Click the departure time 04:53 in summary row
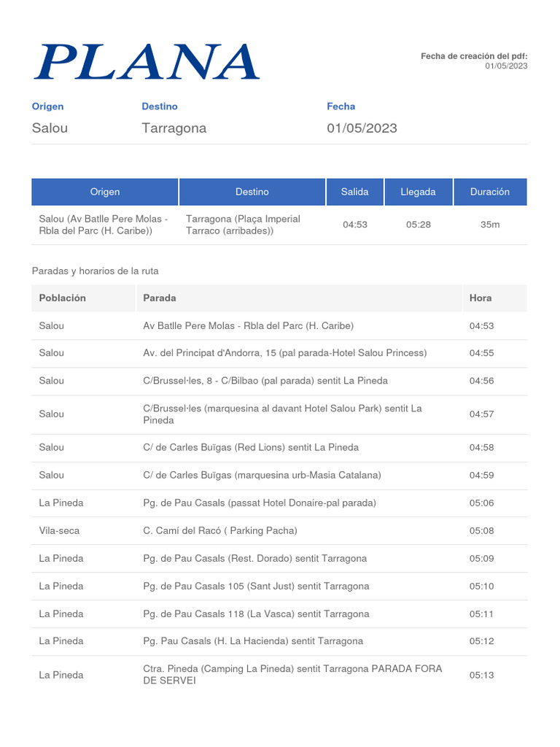Image resolution: width=560 pixels, height=747 pixels. [355, 225]
